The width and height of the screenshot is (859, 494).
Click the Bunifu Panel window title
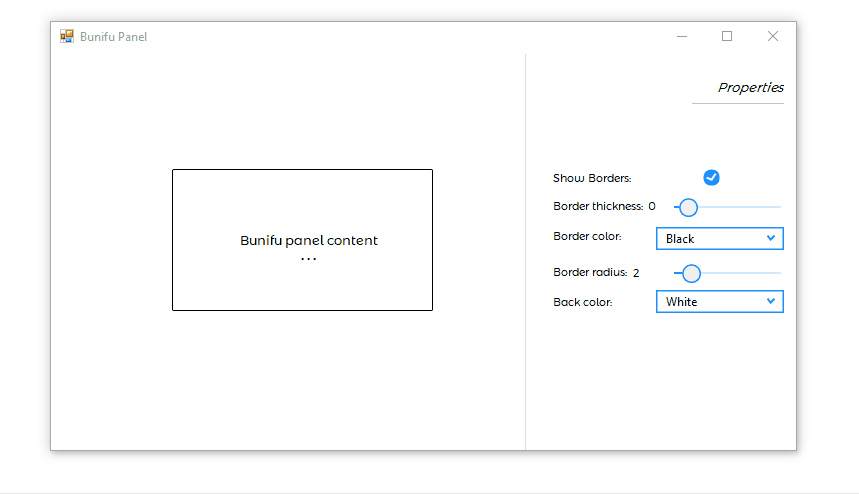(x=113, y=37)
